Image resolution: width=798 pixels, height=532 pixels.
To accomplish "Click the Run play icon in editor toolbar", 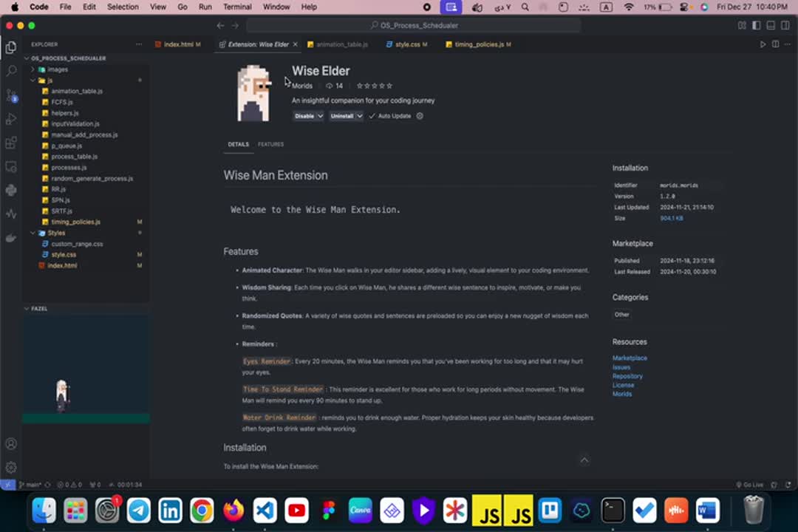I will pos(763,44).
